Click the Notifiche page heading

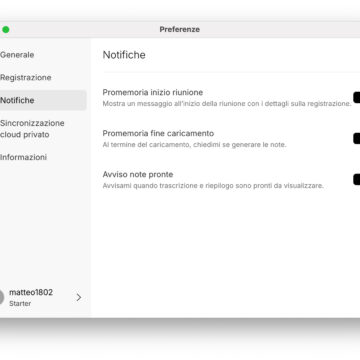point(124,55)
